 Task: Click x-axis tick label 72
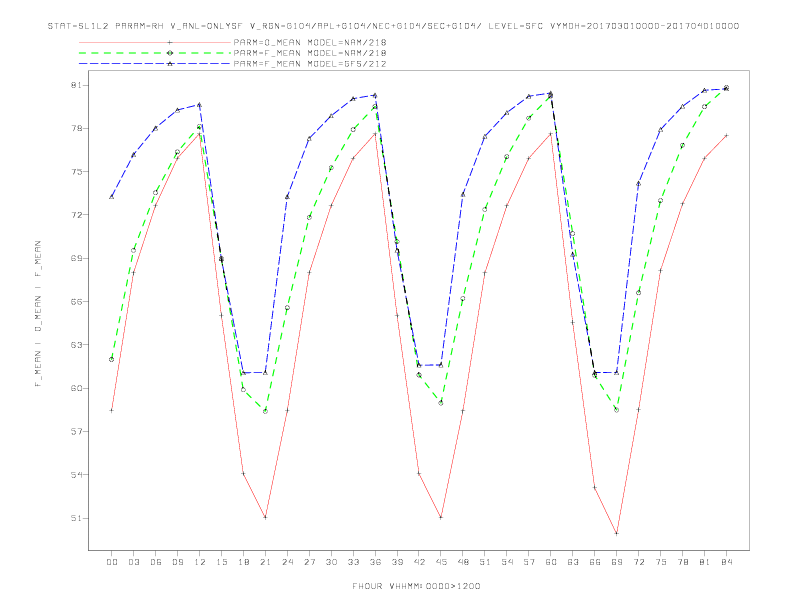[x=638, y=562]
